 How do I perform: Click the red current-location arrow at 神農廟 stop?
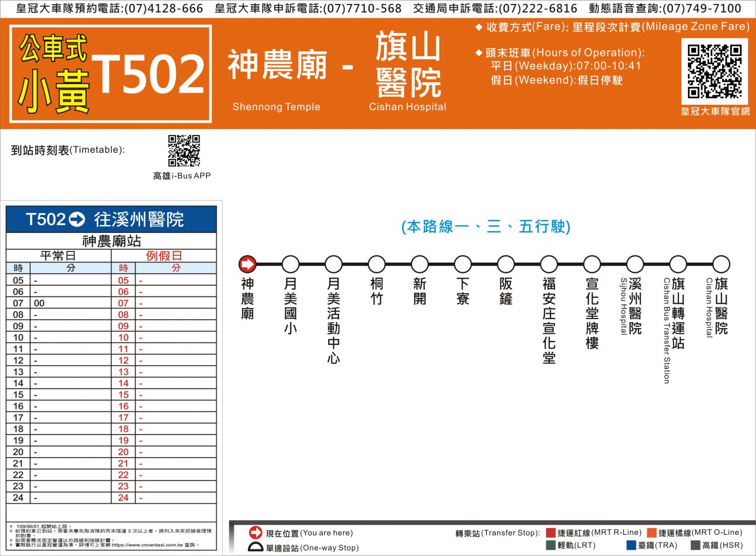247,264
